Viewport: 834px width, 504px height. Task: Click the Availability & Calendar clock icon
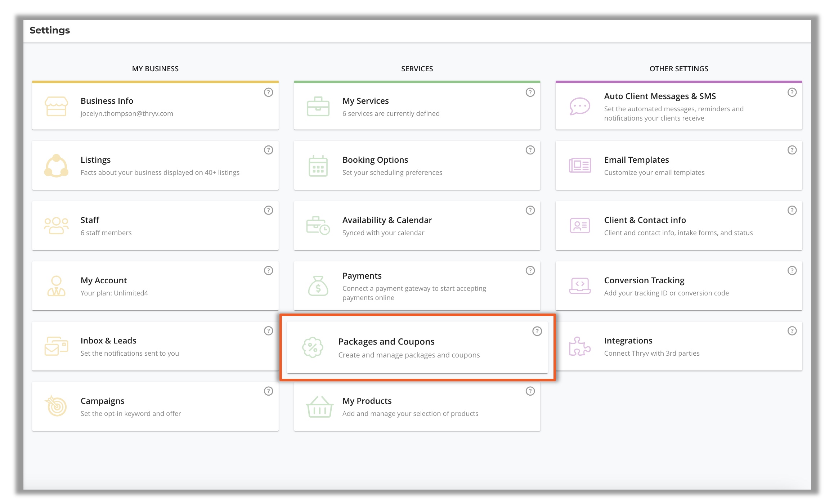click(318, 226)
